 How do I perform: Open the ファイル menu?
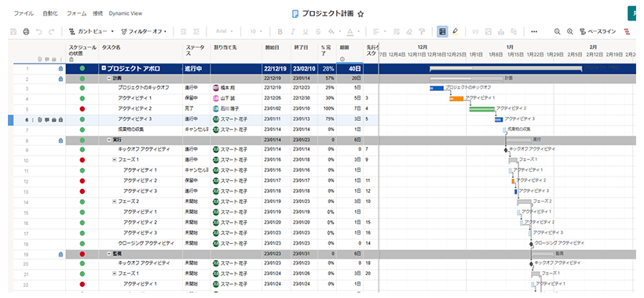tap(24, 13)
